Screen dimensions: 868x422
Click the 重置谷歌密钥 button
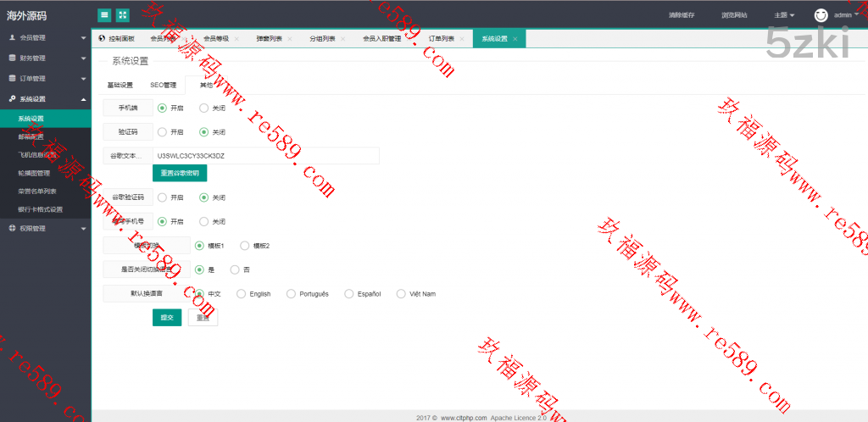tap(180, 173)
